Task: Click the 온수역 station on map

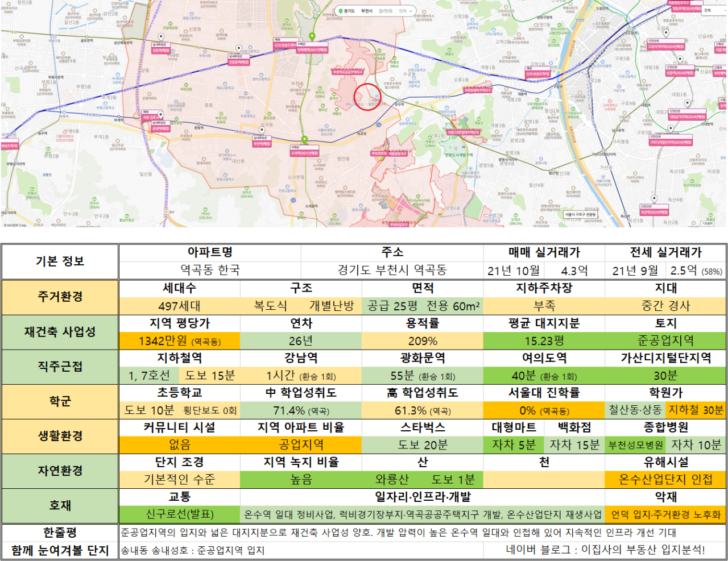Action: pyautogui.click(x=398, y=103)
